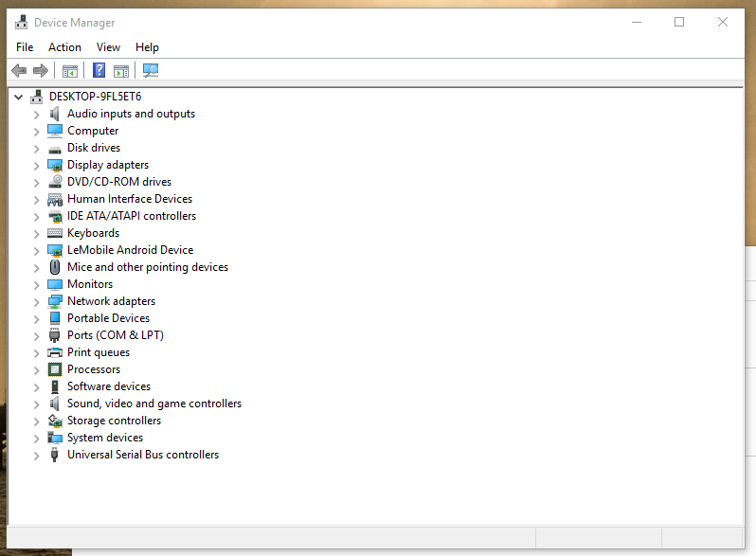This screenshot has height=556, width=756.
Task: Expand the Network adapters node
Action: pos(36,302)
